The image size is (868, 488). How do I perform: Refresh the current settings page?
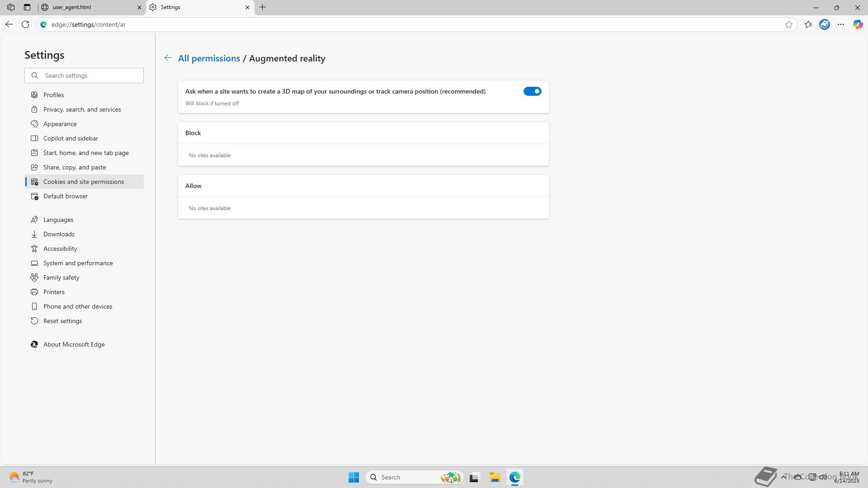tap(25, 24)
